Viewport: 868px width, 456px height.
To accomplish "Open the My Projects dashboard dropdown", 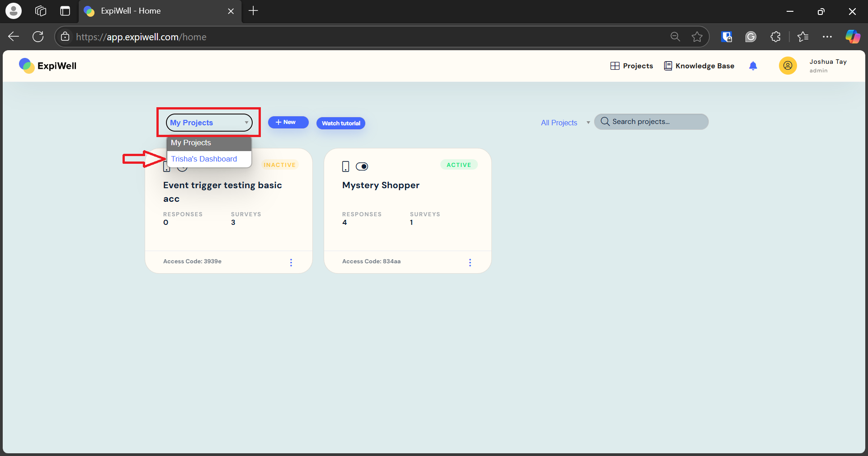I will tap(209, 123).
